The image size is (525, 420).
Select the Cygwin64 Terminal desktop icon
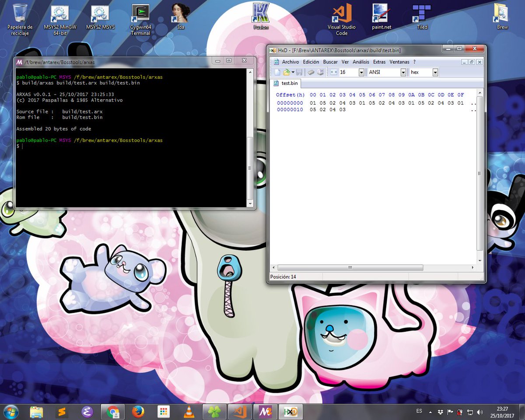(x=140, y=20)
